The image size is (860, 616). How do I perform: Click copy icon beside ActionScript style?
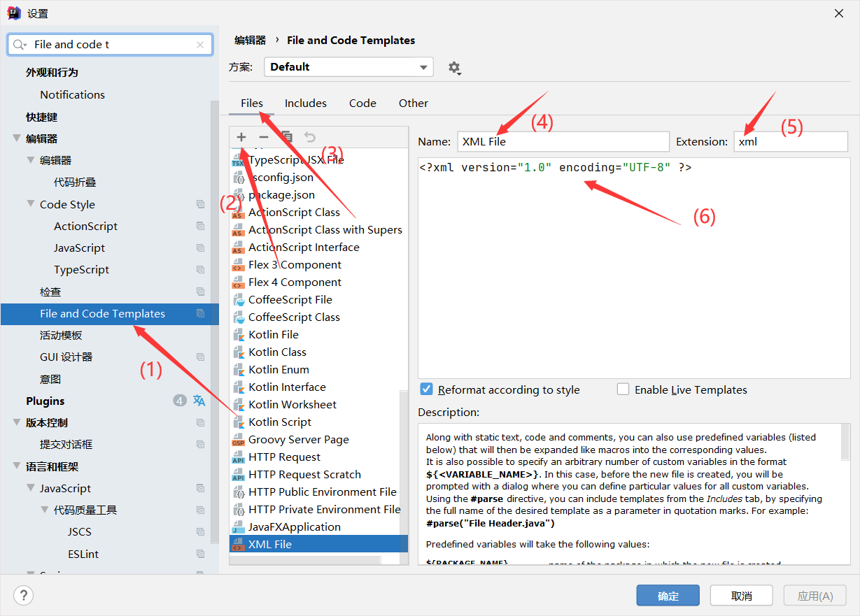coord(201,226)
